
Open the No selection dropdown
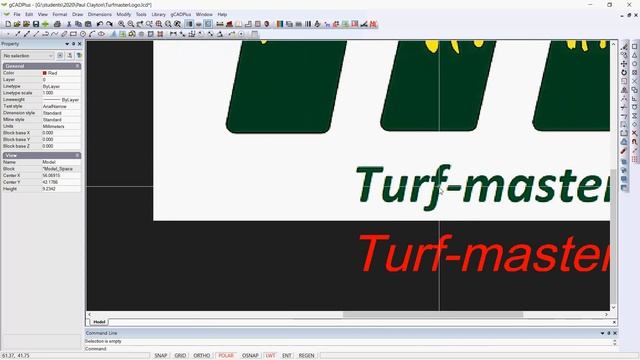point(28,55)
